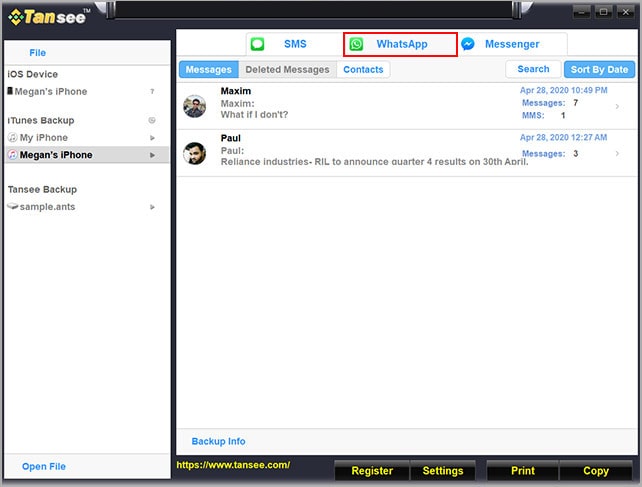Click the drive icon beside sample.ants
Viewport: 642px width, 487px height.
tap(12, 206)
